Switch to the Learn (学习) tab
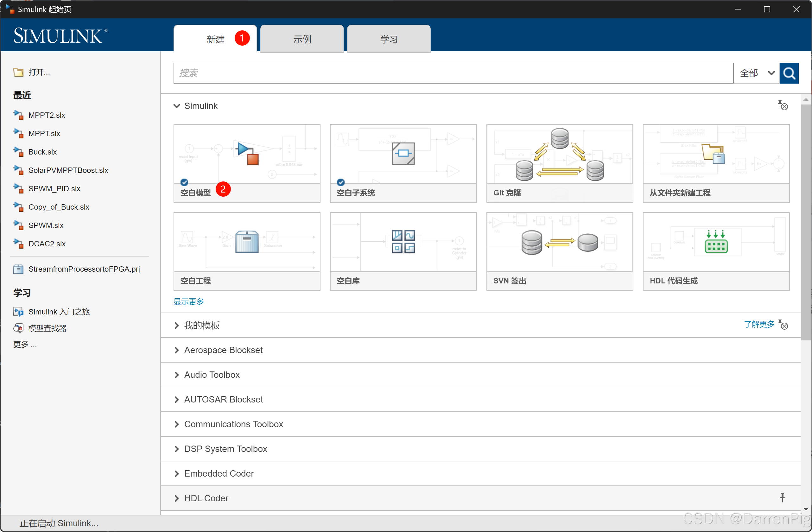Image resolution: width=812 pixels, height=532 pixels. pos(389,39)
